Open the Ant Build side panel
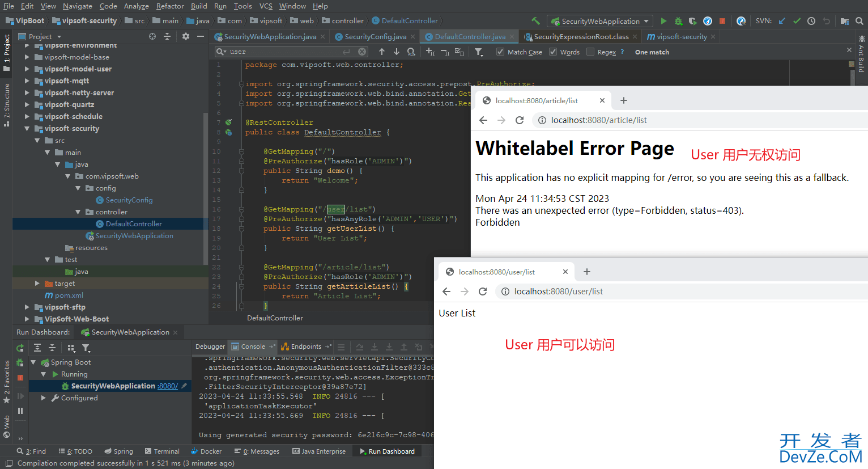Viewport: 868px width, 469px height. click(x=862, y=54)
